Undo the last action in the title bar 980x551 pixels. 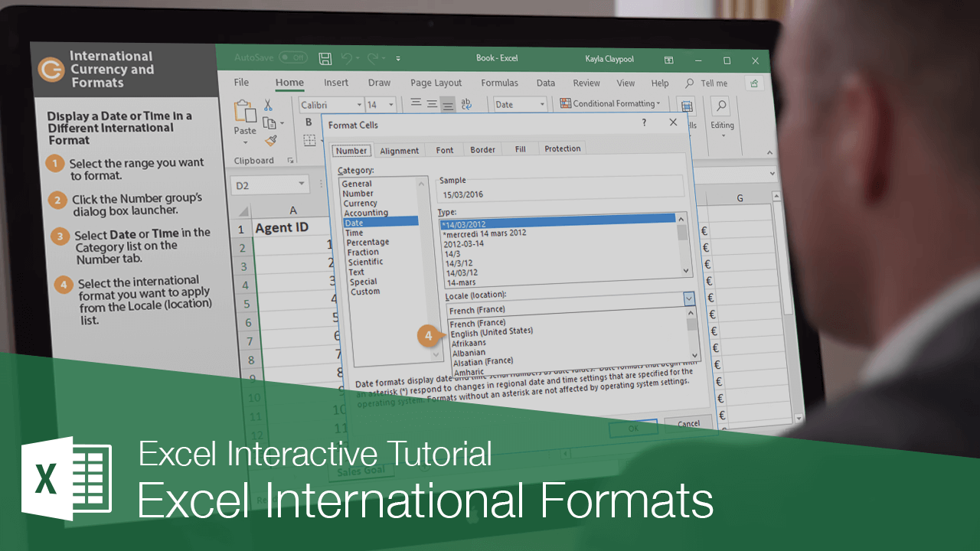point(346,58)
